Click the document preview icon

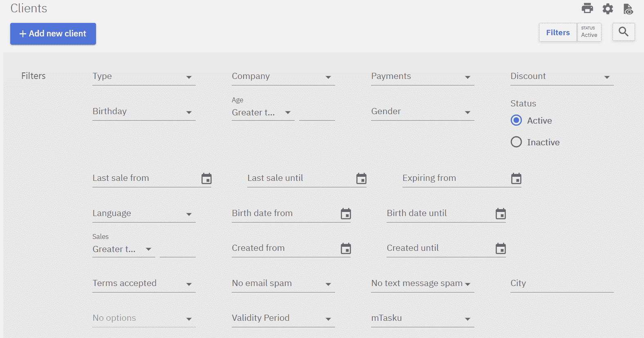pyautogui.click(x=628, y=9)
